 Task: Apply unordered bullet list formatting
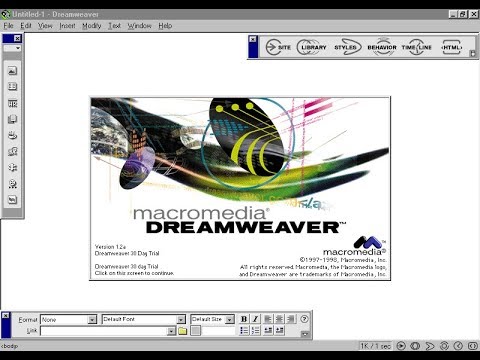[244, 331]
